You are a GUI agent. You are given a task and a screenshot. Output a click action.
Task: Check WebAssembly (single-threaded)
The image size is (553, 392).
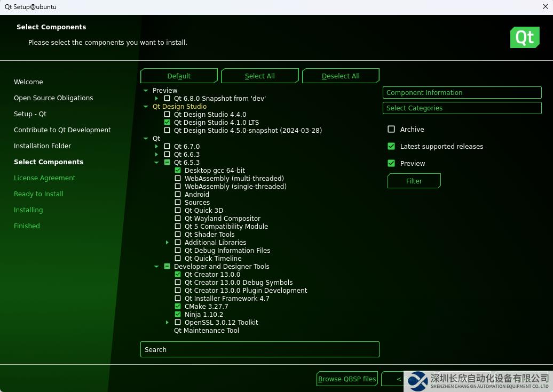click(x=178, y=186)
